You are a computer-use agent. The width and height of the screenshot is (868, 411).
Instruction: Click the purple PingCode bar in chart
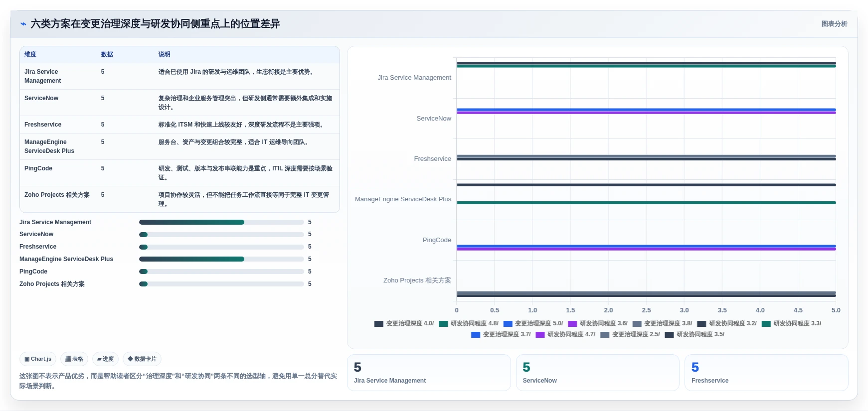646,249
